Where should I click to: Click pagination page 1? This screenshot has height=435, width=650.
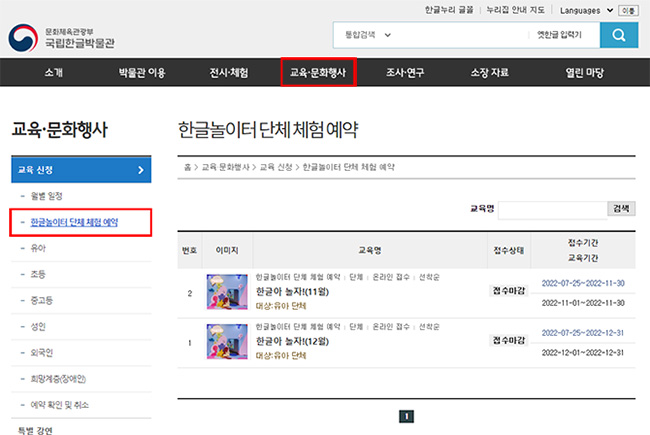pyautogui.click(x=406, y=416)
